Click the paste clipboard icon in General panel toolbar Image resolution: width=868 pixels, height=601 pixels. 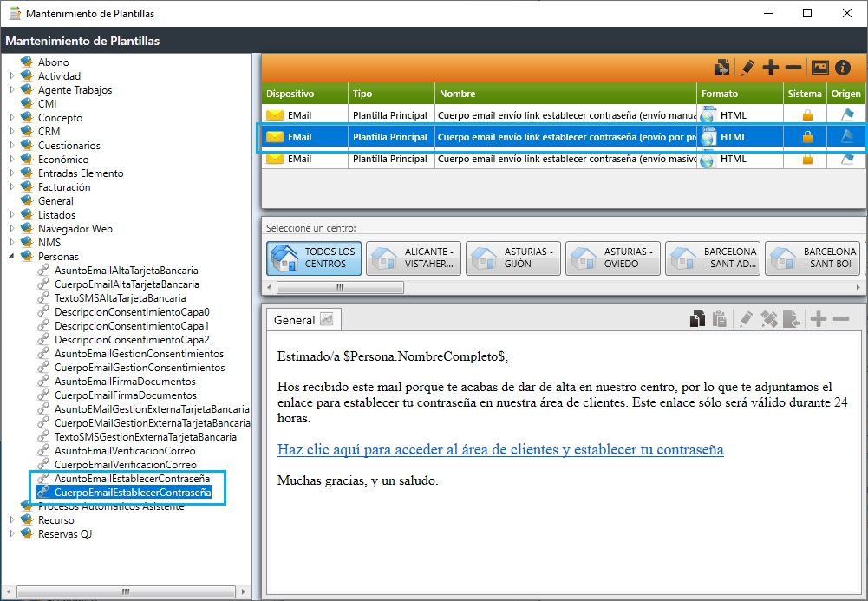point(720,319)
